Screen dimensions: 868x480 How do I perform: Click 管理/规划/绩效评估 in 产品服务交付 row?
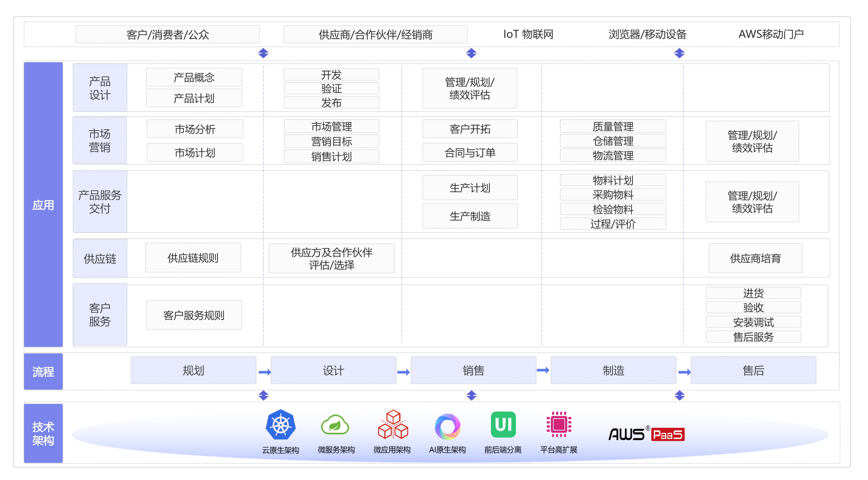pyautogui.click(x=752, y=202)
